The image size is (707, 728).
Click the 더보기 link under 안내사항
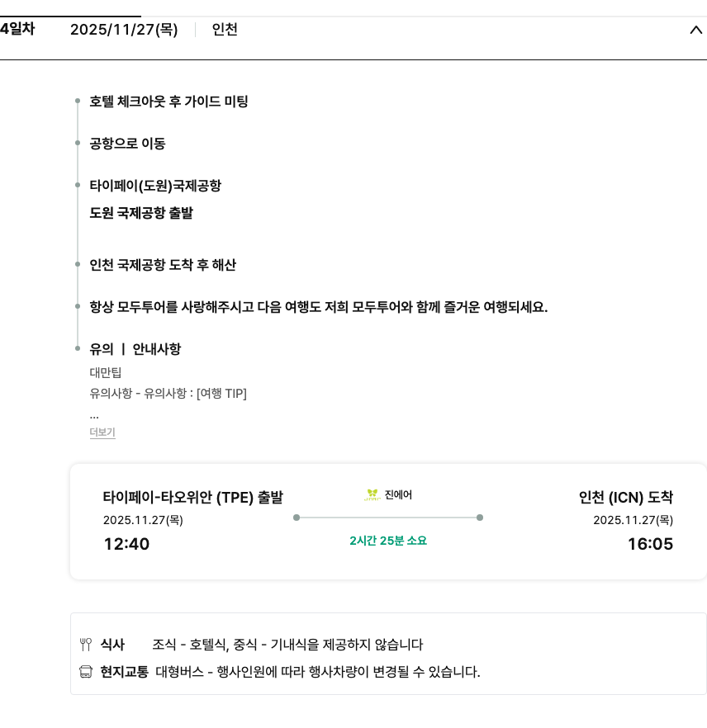[102, 433]
